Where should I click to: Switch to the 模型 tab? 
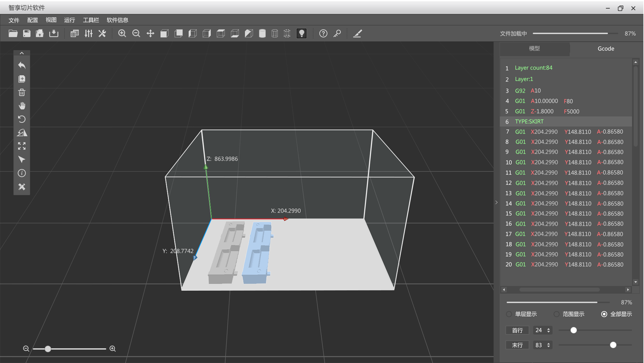534,49
